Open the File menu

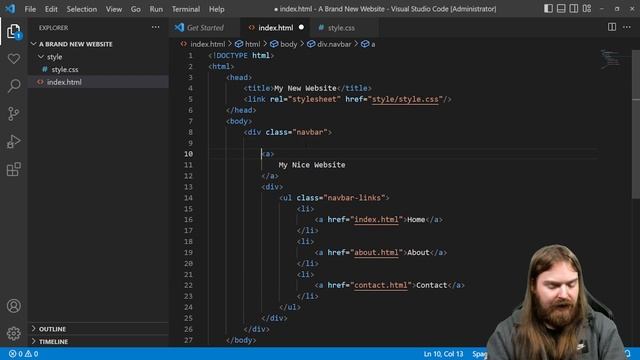click(30, 9)
